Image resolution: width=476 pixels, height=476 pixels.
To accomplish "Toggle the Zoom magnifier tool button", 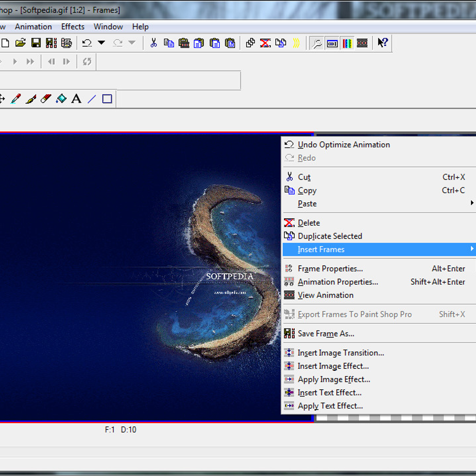I will [x=317, y=43].
